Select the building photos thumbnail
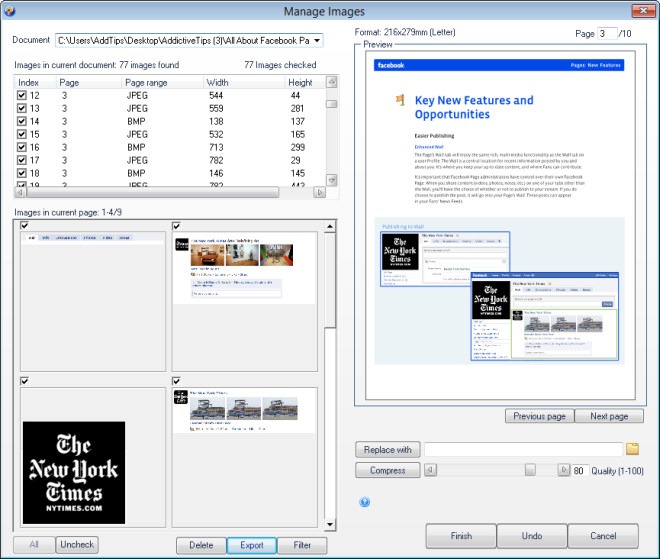 245,457
